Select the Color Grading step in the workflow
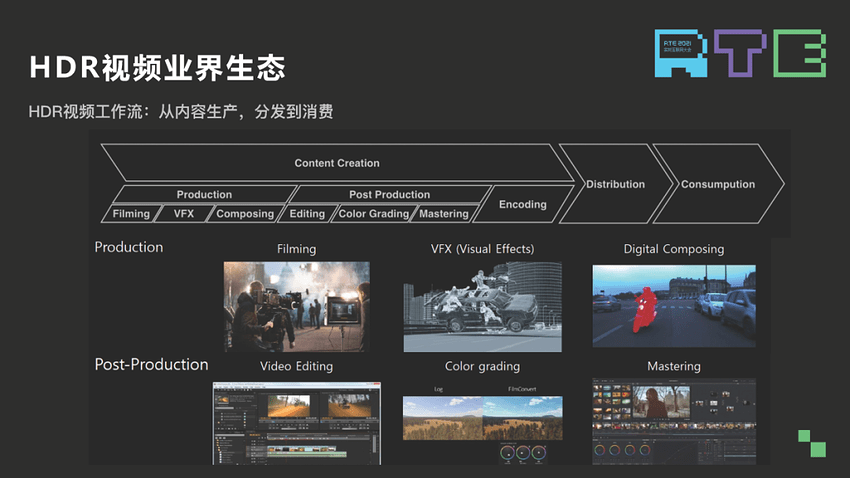This screenshot has height=478, width=850. click(x=373, y=214)
